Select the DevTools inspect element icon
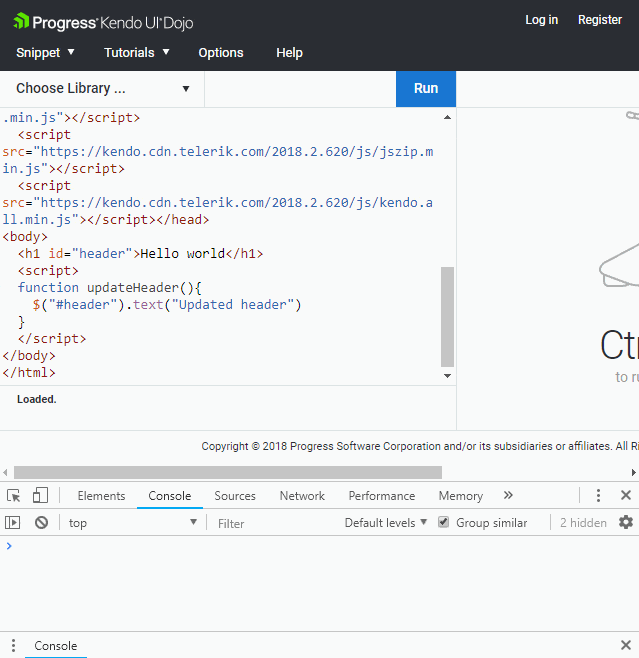This screenshot has height=658, width=639. 13,496
